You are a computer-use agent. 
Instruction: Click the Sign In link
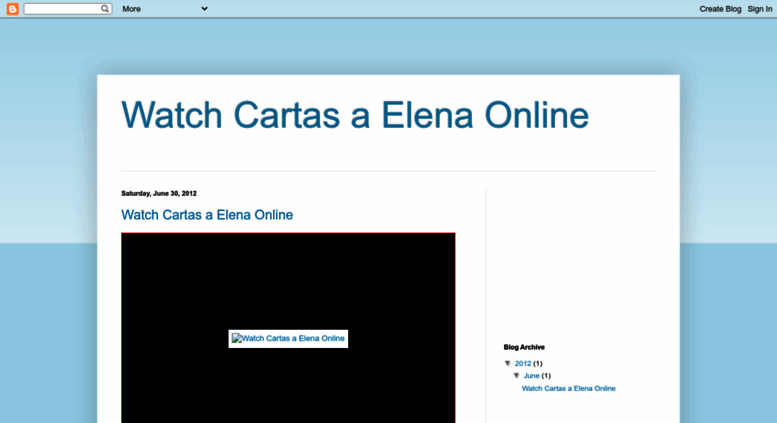pyautogui.click(x=760, y=9)
